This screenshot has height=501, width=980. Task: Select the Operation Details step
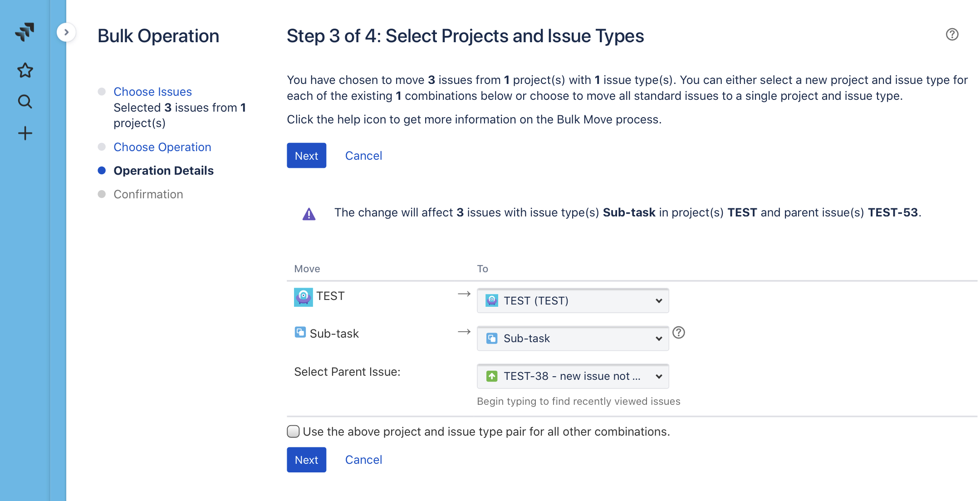(x=163, y=171)
